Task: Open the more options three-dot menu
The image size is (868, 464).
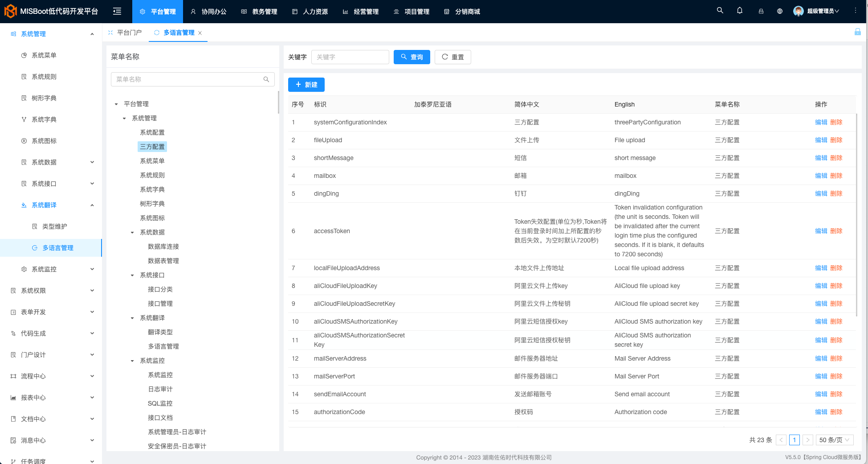Action: [x=855, y=10]
